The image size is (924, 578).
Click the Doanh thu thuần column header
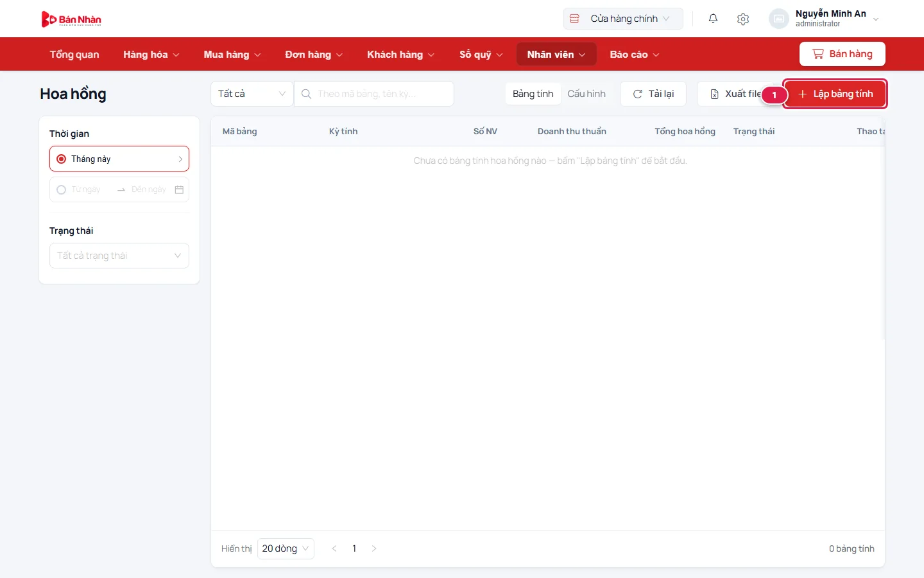point(572,131)
